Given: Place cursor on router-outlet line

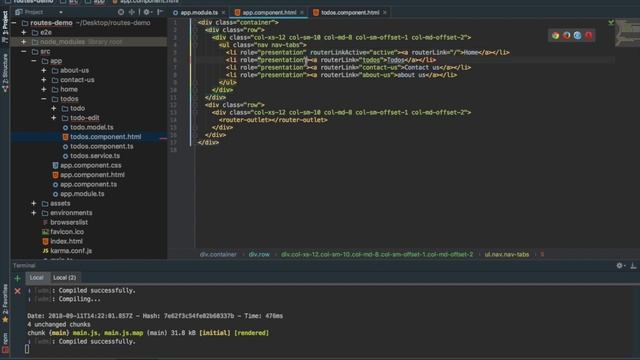Looking at the screenshot, I should click(x=273, y=120).
